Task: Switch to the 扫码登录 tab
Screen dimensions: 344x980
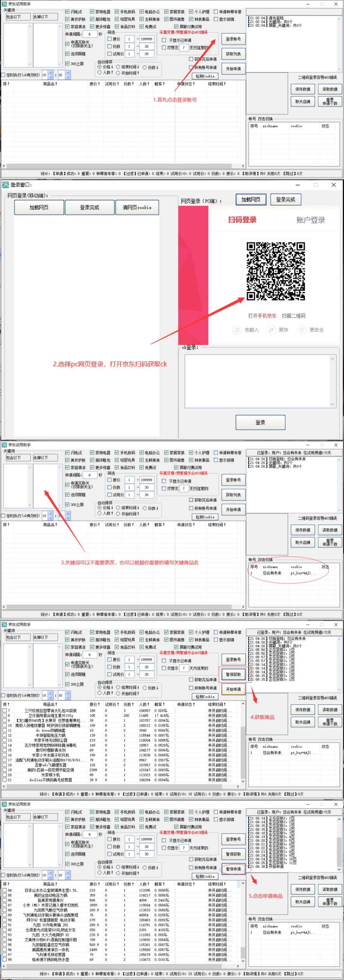Action: point(242,220)
